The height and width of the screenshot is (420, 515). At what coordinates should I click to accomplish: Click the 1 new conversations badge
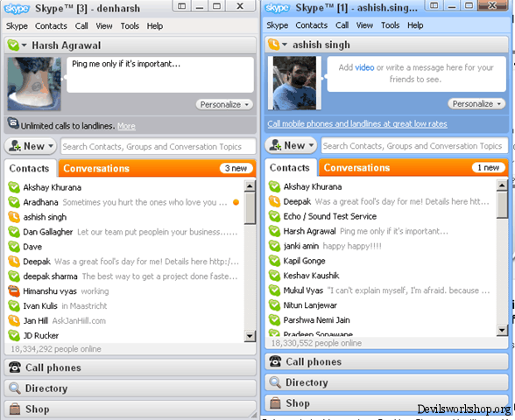(x=489, y=168)
